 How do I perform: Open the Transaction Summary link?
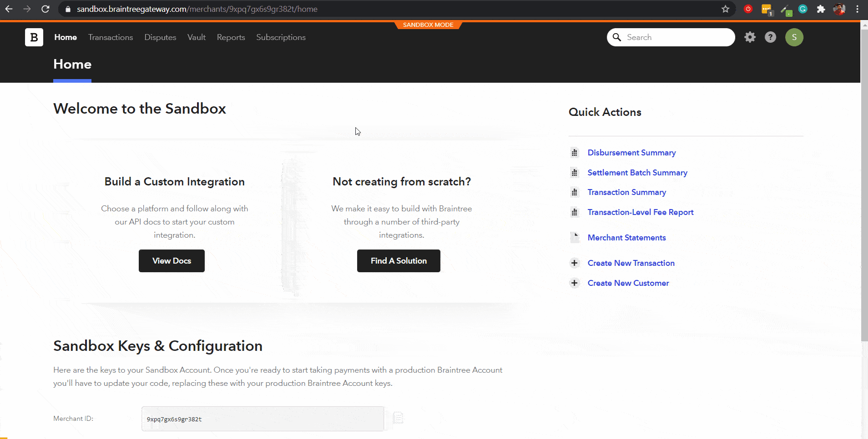click(x=626, y=192)
